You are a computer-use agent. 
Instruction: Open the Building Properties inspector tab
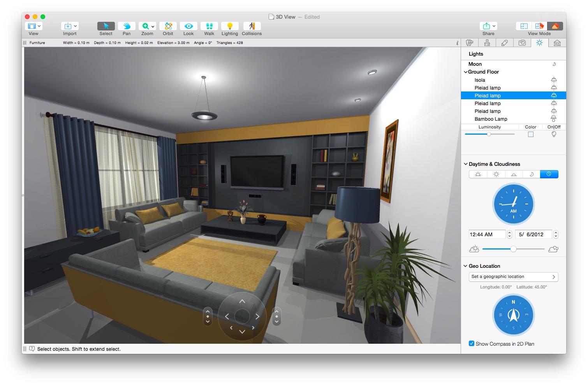[557, 43]
